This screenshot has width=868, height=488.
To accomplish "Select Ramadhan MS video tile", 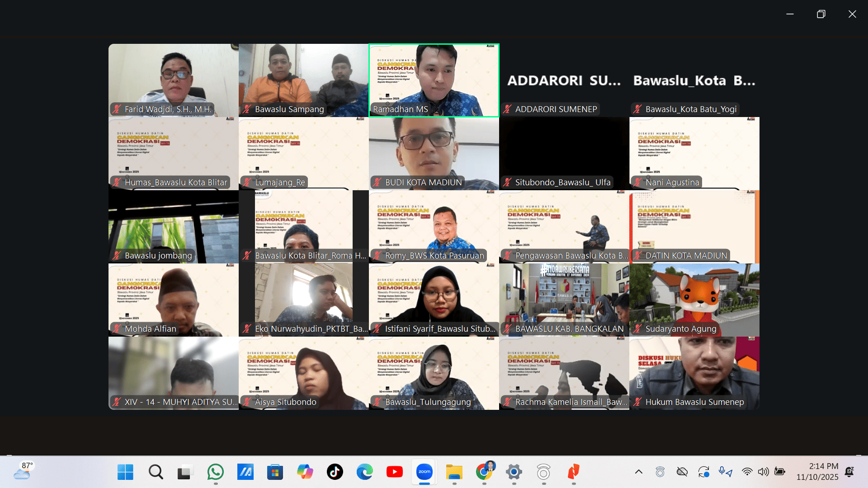I will coord(434,80).
